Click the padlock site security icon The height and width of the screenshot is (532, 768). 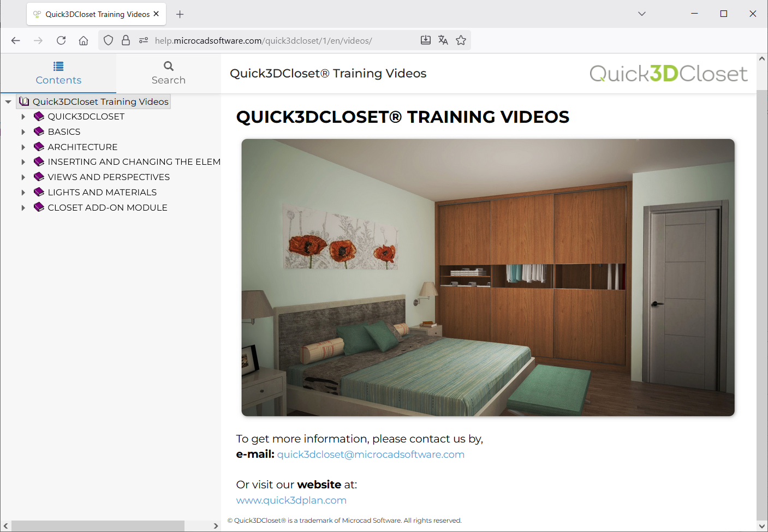tap(126, 40)
